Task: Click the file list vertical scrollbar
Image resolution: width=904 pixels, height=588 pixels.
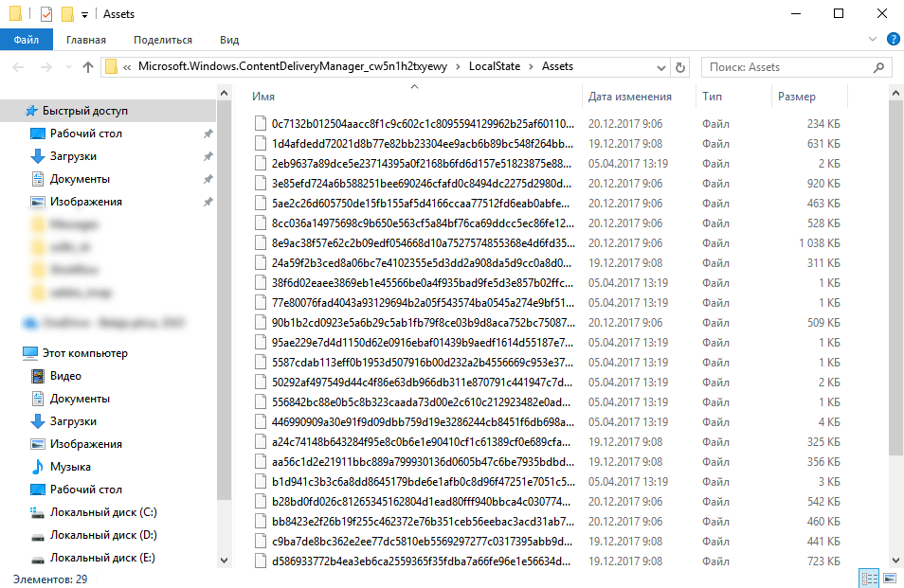Action: 896,284
